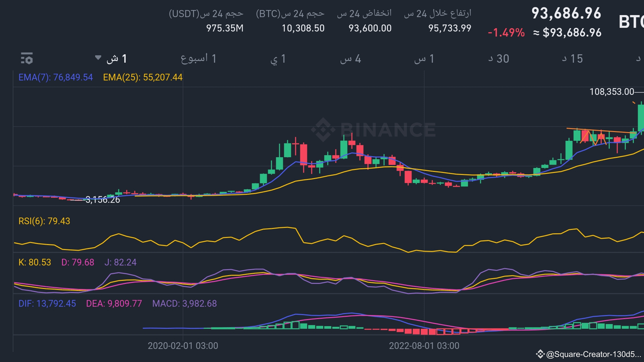Click the Square-Creator watermark logo icon
The height and width of the screenshot is (362, 644).
click(540, 354)
